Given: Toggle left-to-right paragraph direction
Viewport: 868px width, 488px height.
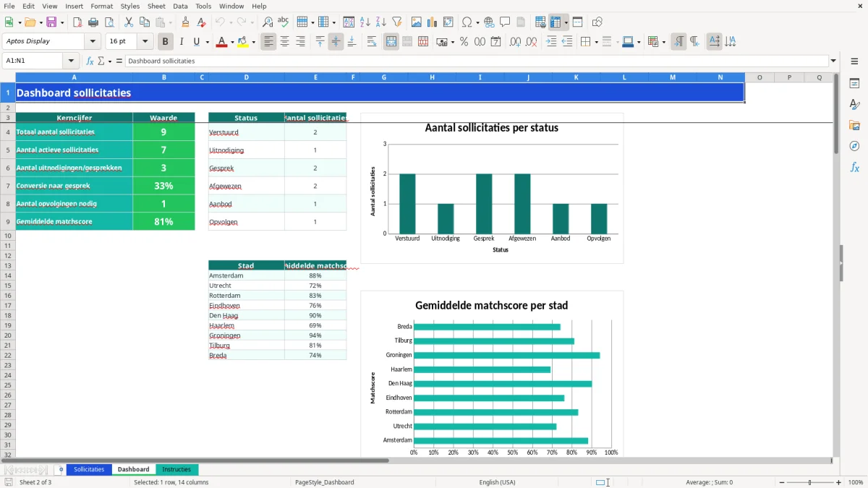Looking at the screenshot, I should click(678, 42).
